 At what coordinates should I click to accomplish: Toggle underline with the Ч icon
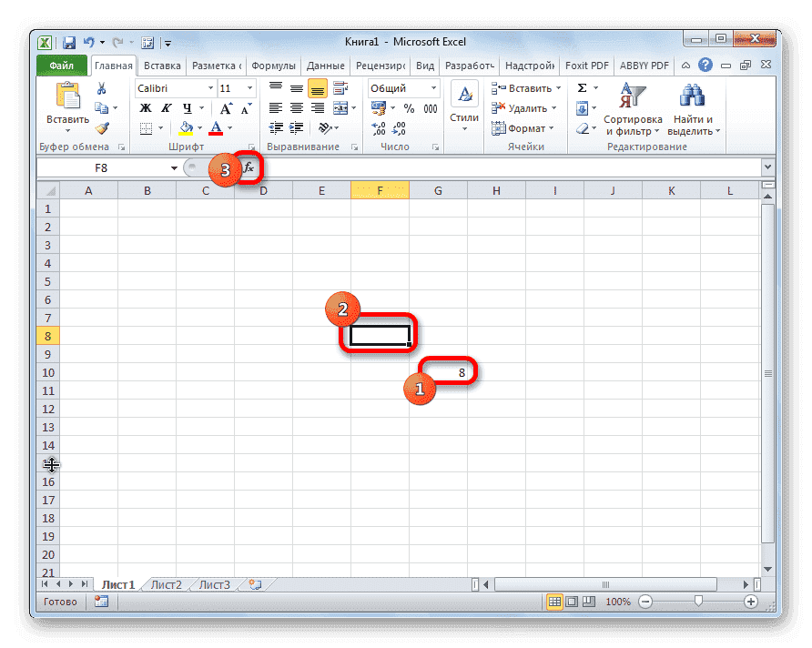pyautogui.click(x=188, y=107)
